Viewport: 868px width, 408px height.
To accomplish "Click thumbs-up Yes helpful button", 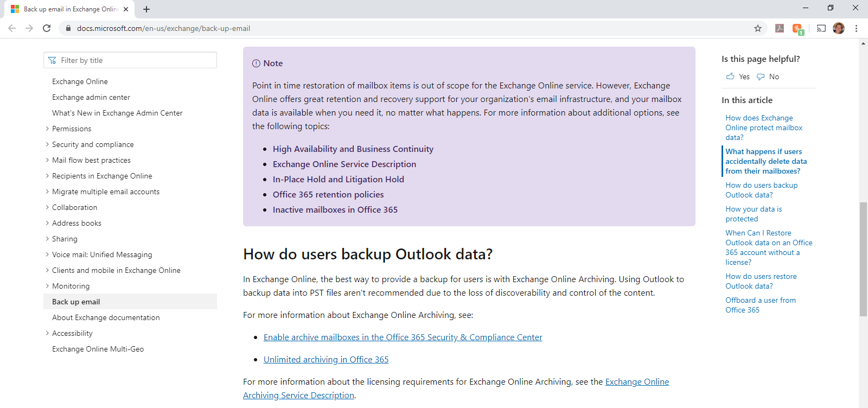I will pyautogui.click(x=738, y=76).
